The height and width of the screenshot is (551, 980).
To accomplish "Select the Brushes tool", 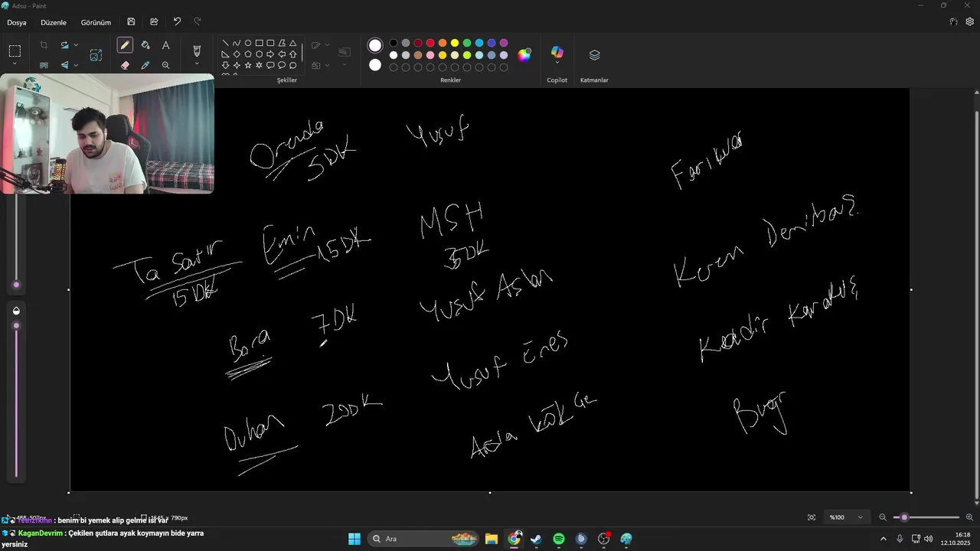I will [197, 51].
